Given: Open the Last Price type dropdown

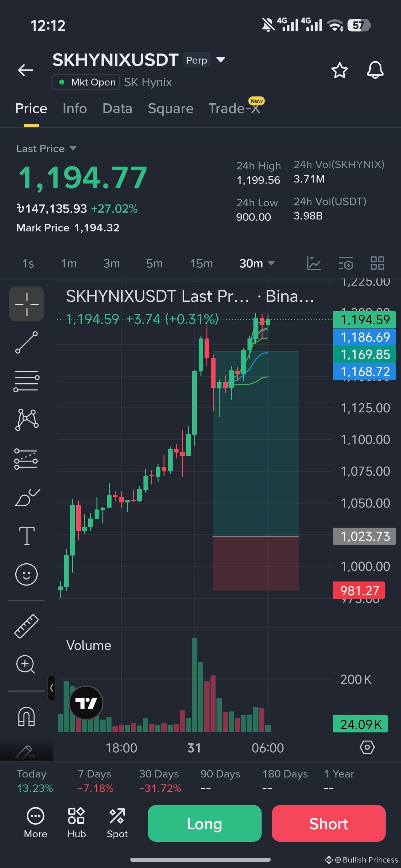Looking at the screenshot, I should (47, 149).
